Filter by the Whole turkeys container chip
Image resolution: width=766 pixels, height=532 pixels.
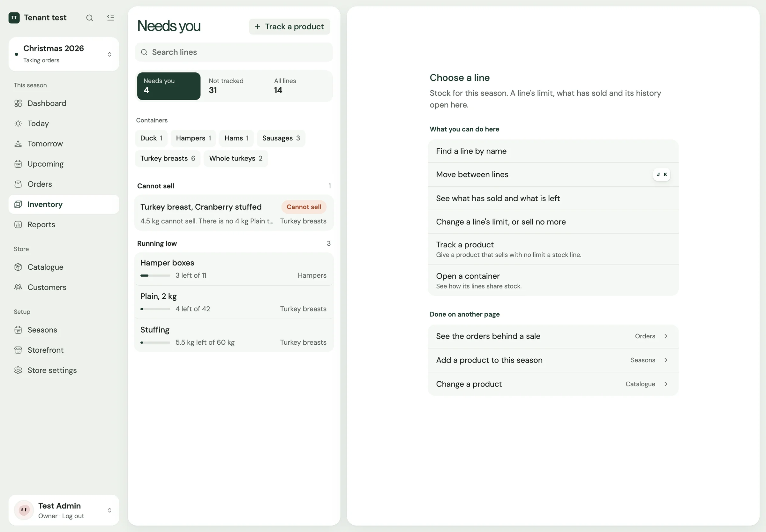coord(236,159)
